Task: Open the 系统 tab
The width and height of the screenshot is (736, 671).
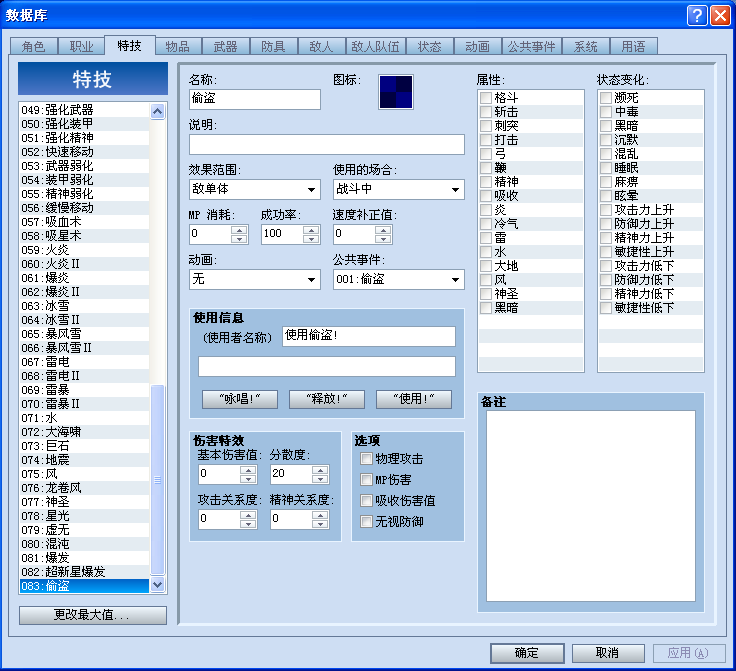Action: [x=585, y=46]
